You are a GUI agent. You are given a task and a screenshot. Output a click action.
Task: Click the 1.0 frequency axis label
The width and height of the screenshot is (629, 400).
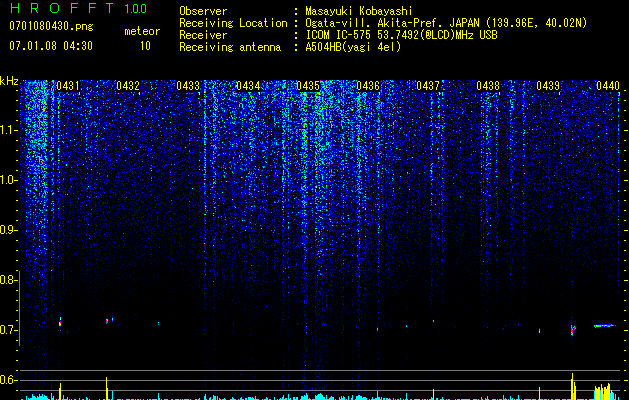coord(9,180)
